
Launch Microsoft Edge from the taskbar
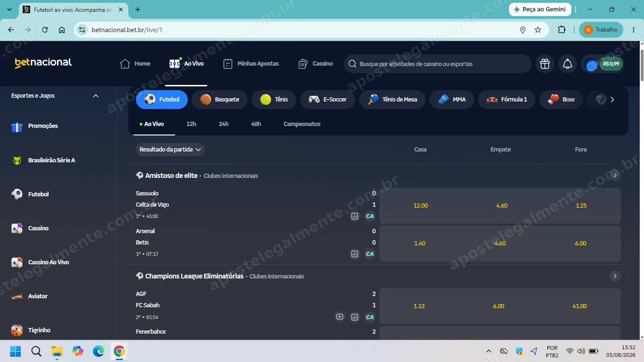click(x=99, y=351)
